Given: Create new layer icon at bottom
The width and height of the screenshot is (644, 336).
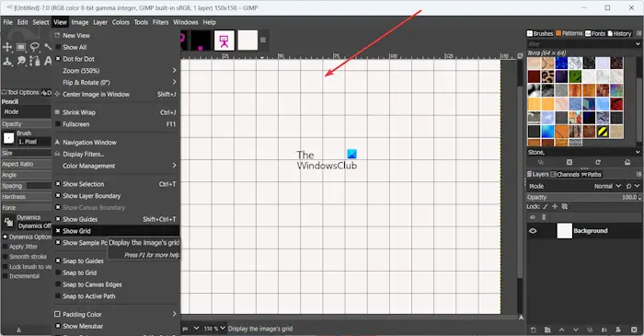Looking at the screenshot, I should tap(533, 330).
